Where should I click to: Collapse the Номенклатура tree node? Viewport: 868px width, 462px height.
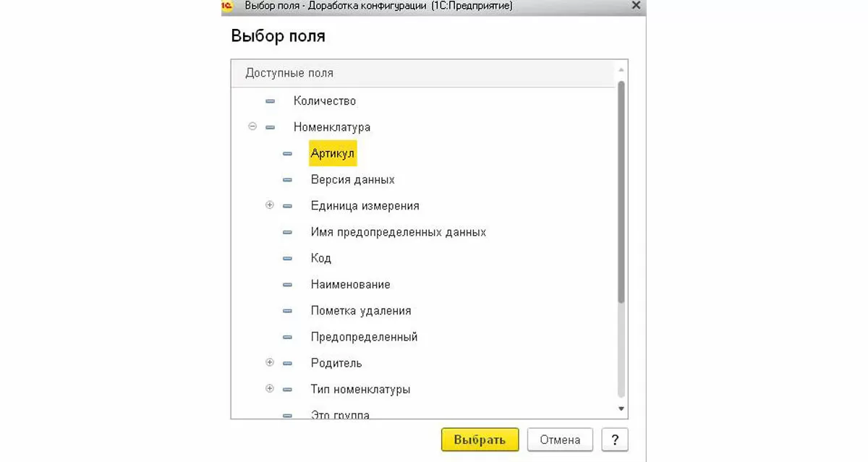click(252, 127)
